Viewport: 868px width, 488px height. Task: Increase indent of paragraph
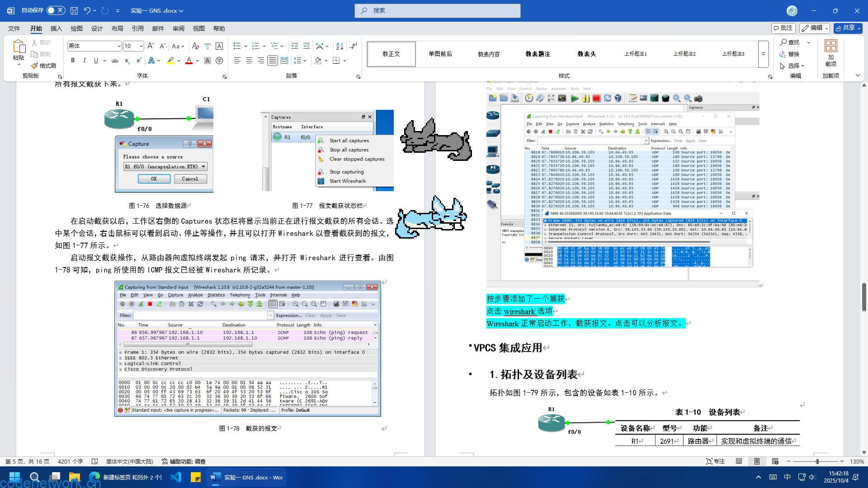[307, 46]
